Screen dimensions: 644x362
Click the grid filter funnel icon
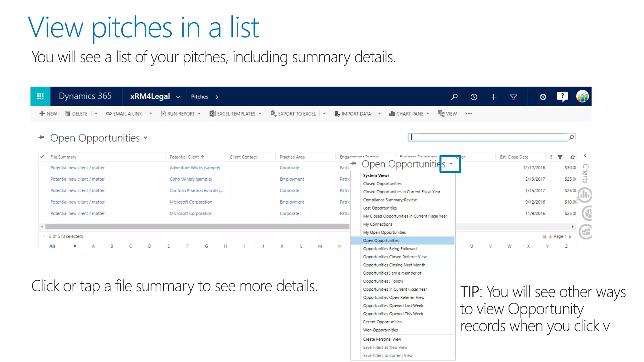[560, 157]
